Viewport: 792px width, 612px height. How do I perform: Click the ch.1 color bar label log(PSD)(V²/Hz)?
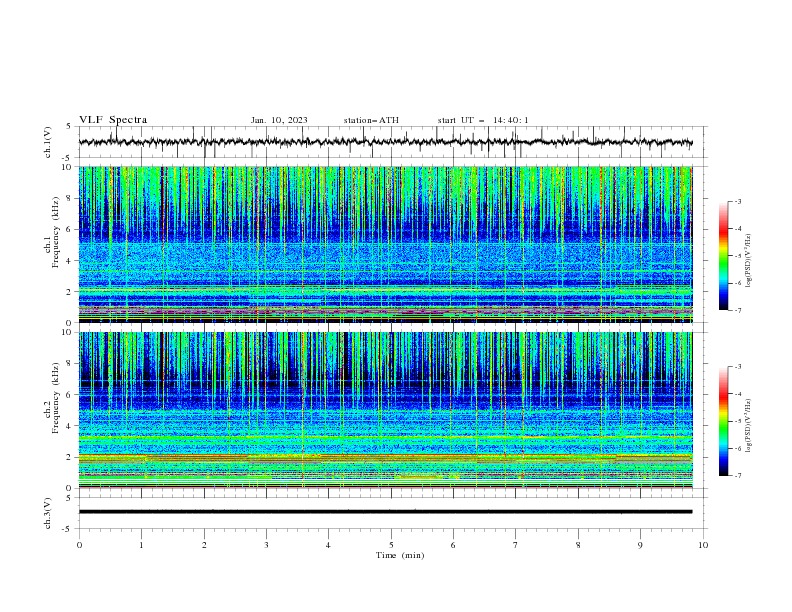pyautogui.click(x=749, y=261)
